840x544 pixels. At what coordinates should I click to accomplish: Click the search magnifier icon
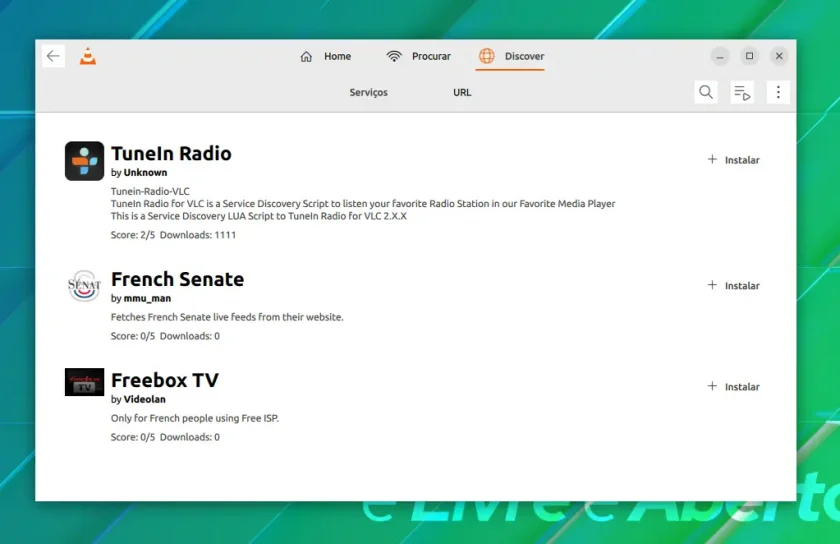pyautogui.click(x=706, y=92)
